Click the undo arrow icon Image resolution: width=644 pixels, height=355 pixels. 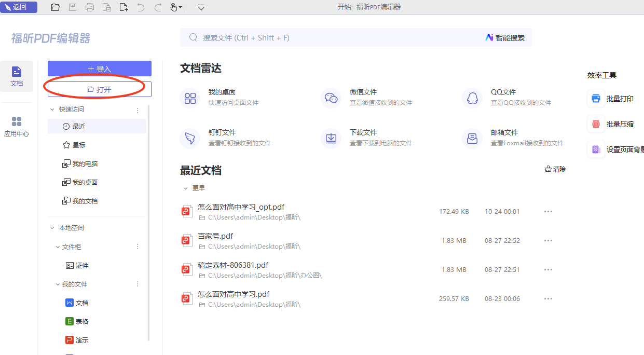tap(141, 7)
